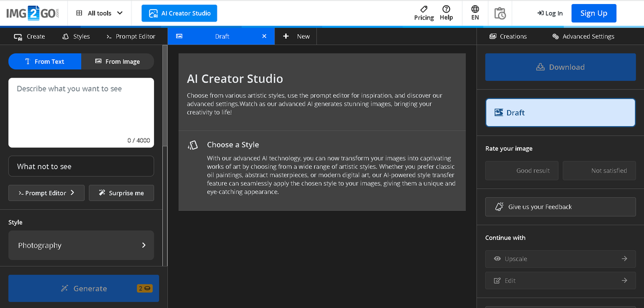The image size is (644, 308).
Task: Open the All tools dropdown
Action: click(100, 13)
